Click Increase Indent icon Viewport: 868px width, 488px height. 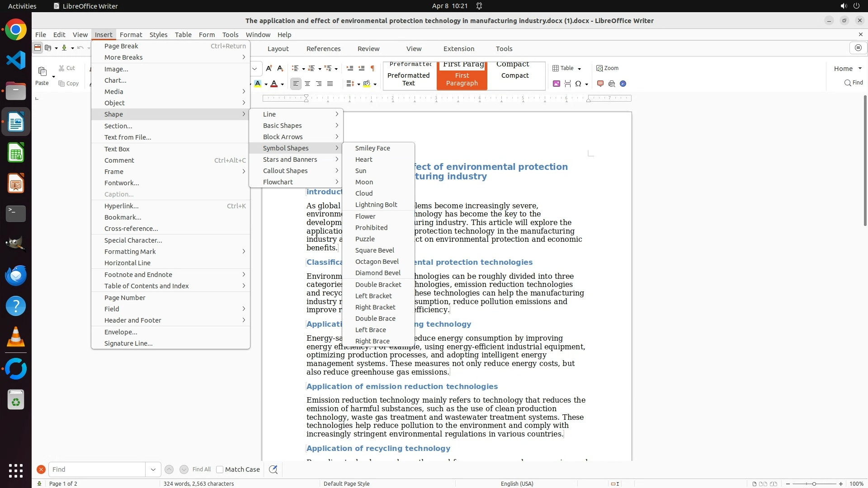pos(350,68)
